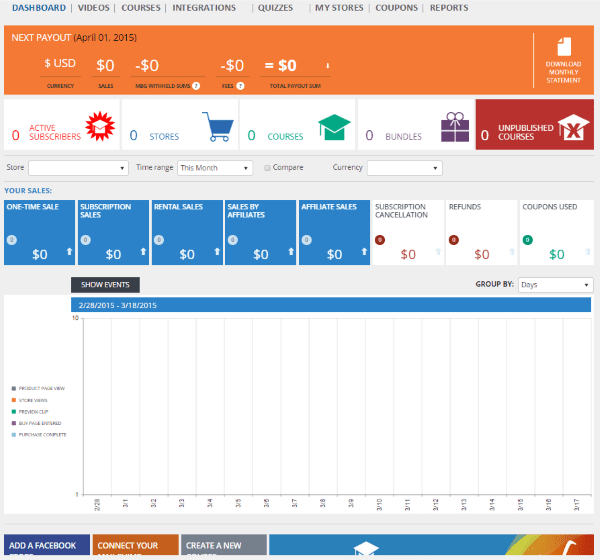
Task: Open the Time range dropdown
Action: click(214, 168)
